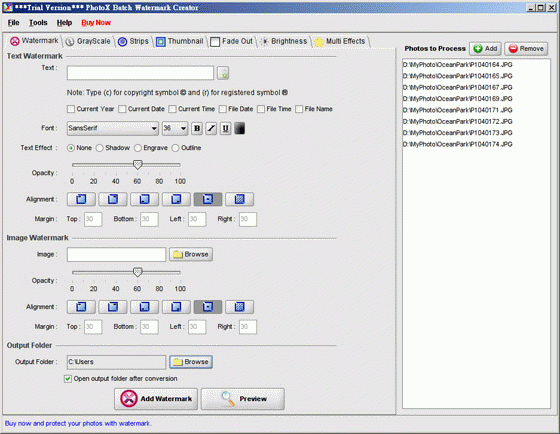Viewport: 560px width, 434px height.
Task: Click the Add photos button
Action: point(485,49)
